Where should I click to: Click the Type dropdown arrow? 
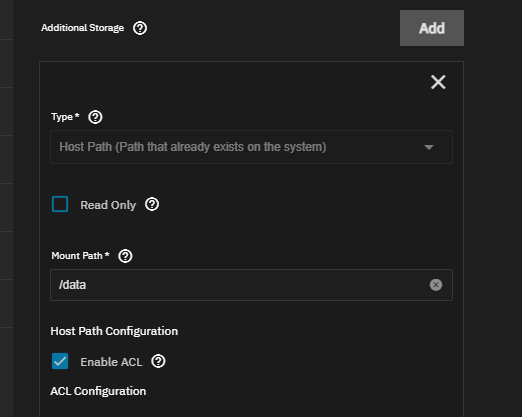(x=429, y=147)
